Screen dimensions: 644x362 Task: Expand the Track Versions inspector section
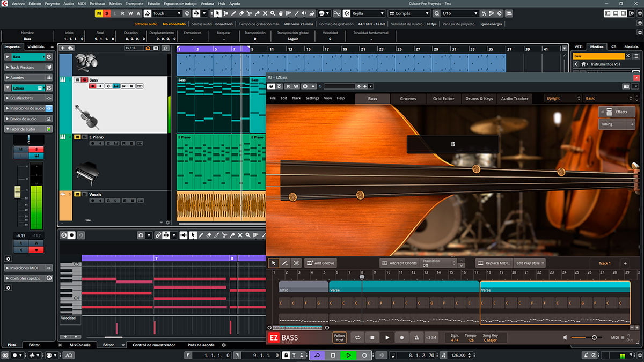coord(28,67)
